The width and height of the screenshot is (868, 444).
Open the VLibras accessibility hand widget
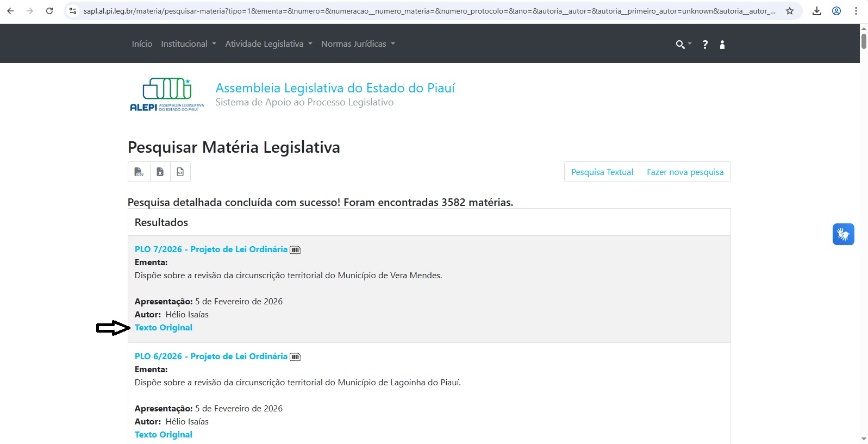[843, 234]
